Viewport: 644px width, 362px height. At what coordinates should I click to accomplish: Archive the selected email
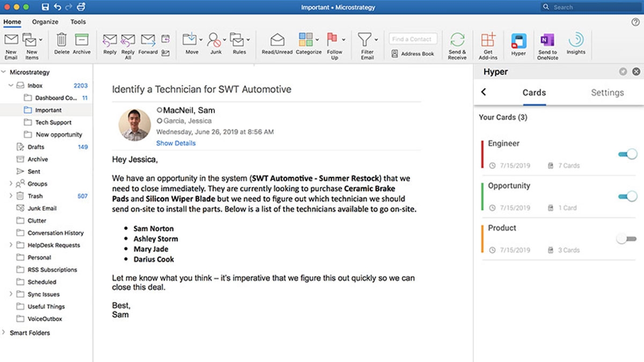coord(81,45)
